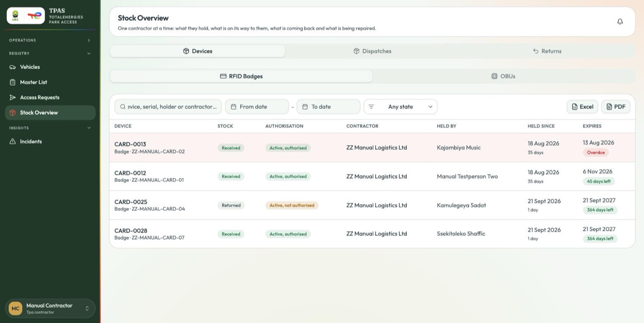Image resolution: width=644 pixels, height=323 pixels.
Task: Click the Stock Overview box icon
Action: point(13,113)
